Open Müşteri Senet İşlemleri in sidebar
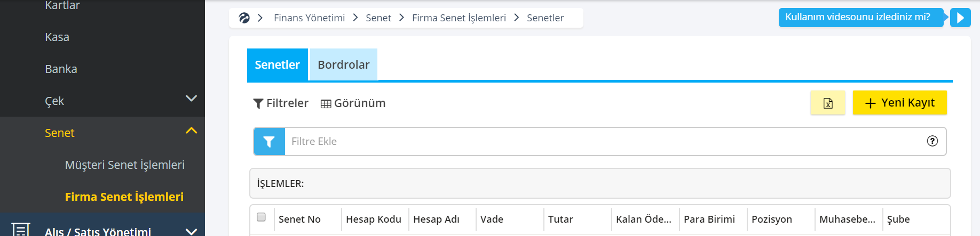980x236 pixels. pyautogui.click(x=125, y=165)
